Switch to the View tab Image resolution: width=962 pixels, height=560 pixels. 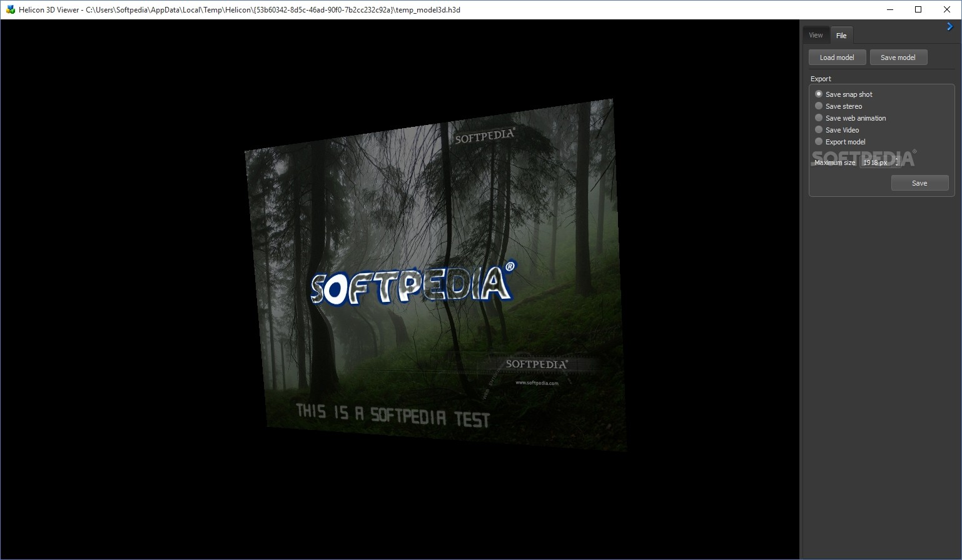816,35
